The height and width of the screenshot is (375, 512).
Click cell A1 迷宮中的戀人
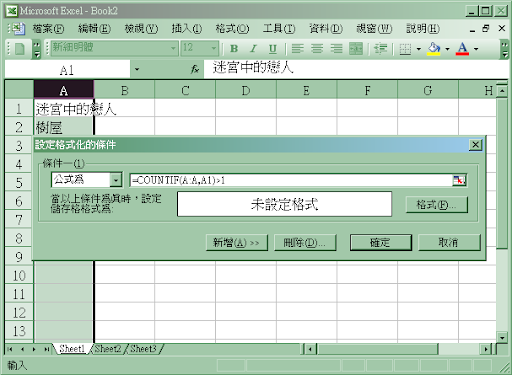tap(64, 108)
